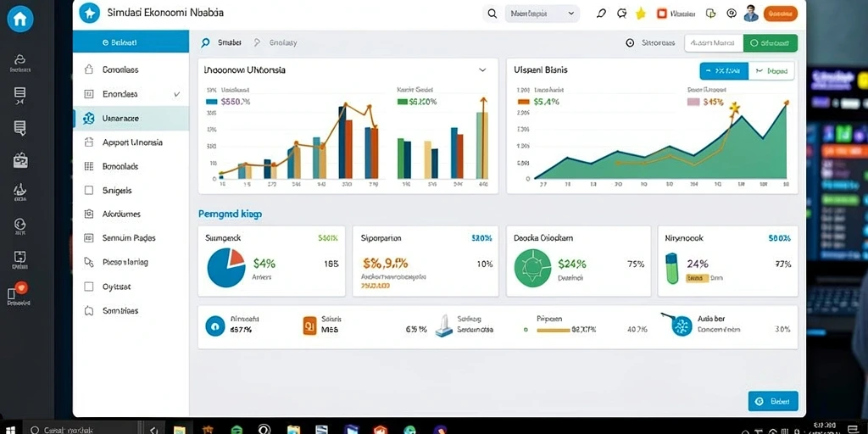Select the Aprport Unonsia sidebar menu item
The width and height of the screenshot is (868, 434).
click(131, 142)
